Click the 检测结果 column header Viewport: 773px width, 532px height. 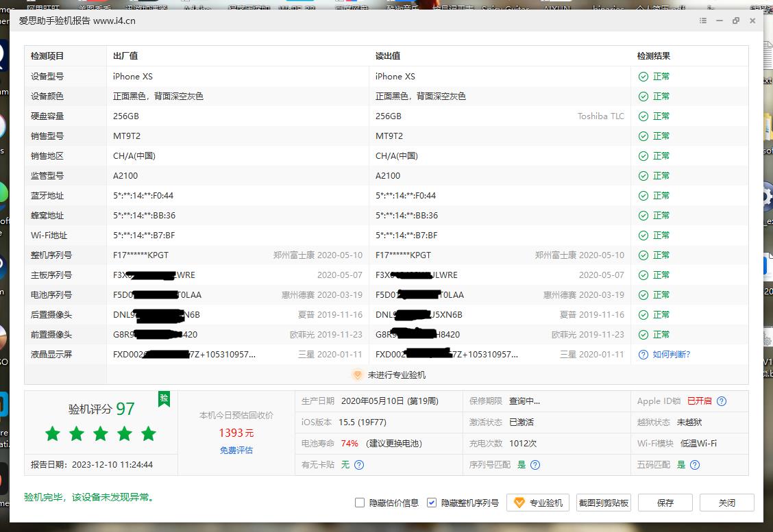(x=654, y=56)
